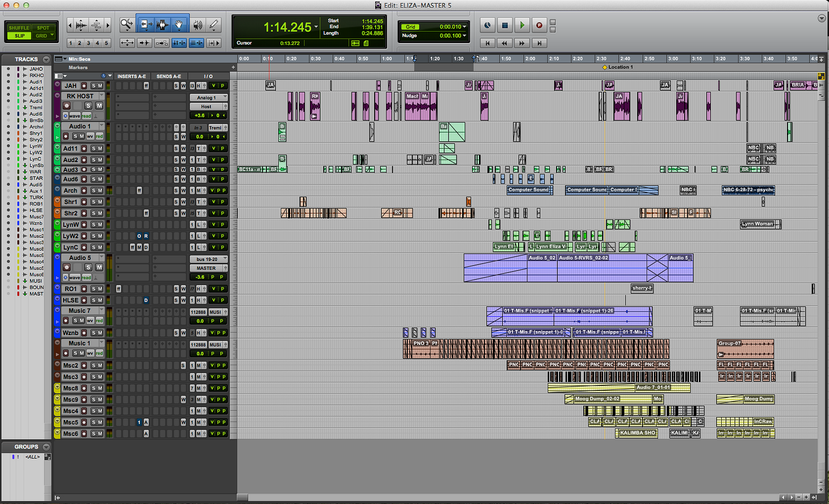Image resolution: width=829 pixels, height=504 pixels.
Task: Arm the global Record button
Action: tap(539, 25)
